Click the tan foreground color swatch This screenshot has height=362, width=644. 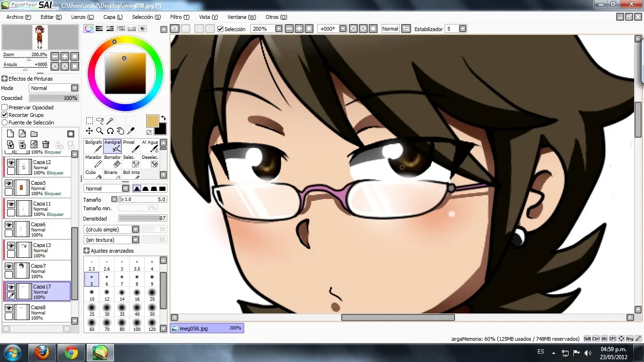153,121
